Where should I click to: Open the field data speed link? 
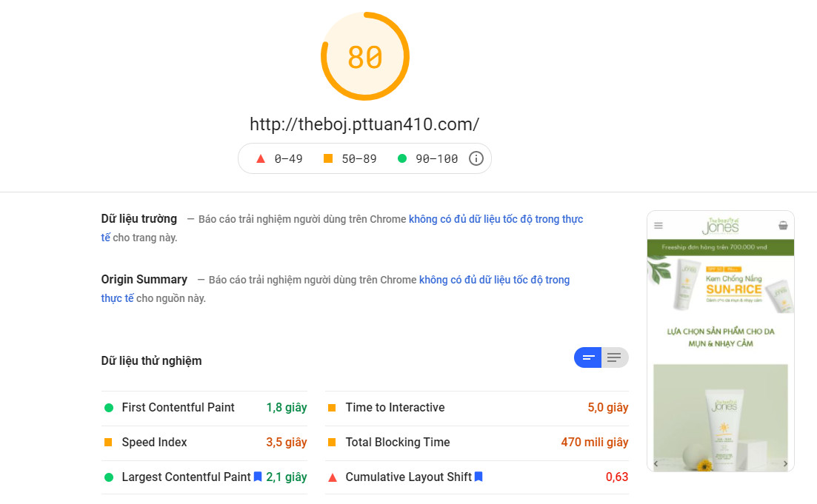(x=496, y=219)
